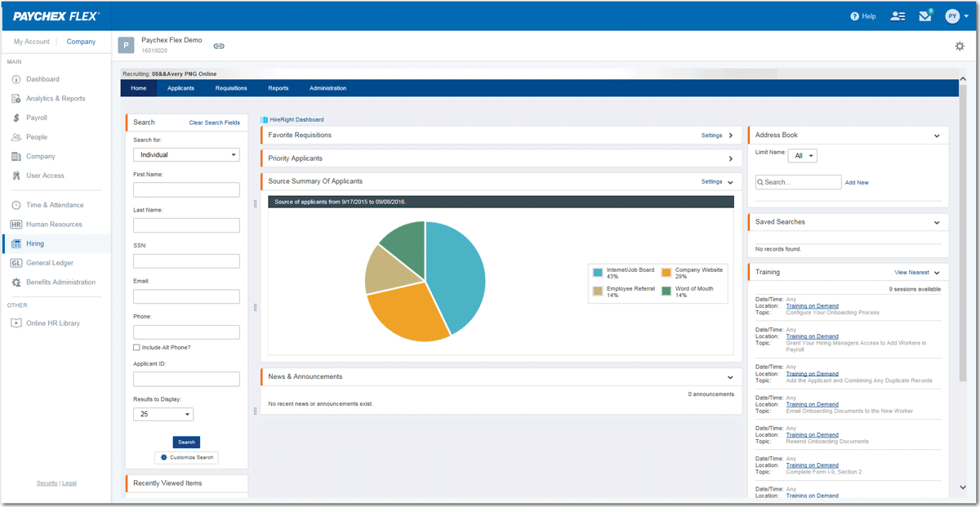The width and height of the screenshot is (980, 507).
Task: Click the Word of Mouth green legend swatch
Action: tap(666, 291)
